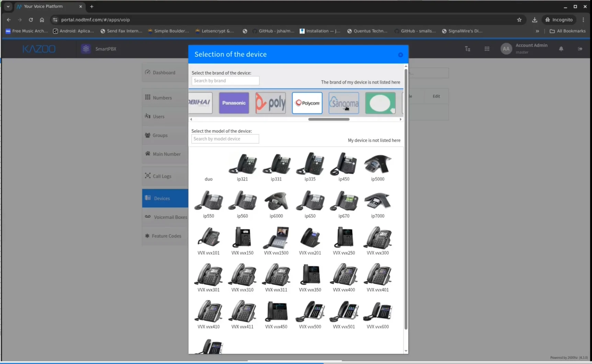Image resolution: width=592 pixels, height=364 pixels.
Task: Click 'My device is not listed here' link
Action: click(374, 140)
